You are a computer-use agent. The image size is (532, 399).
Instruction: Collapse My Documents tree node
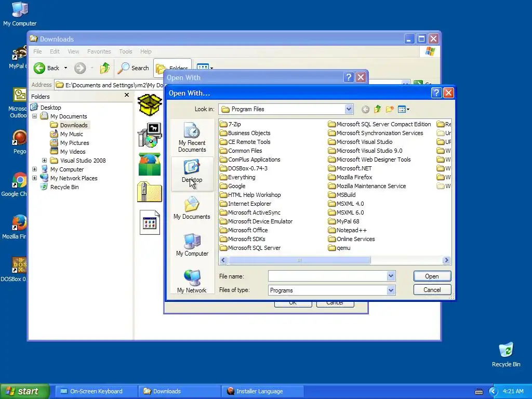(35, 116)
